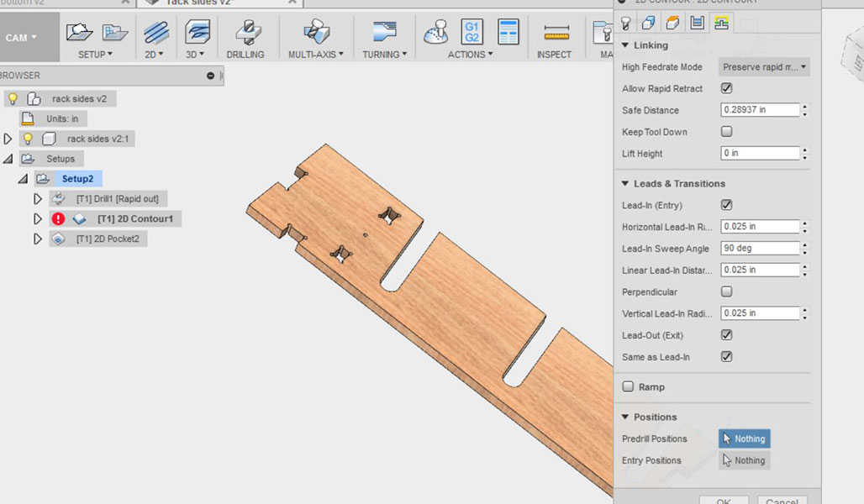
Task: Expand the rack sides v2:1 node
Action: coord(8,139)
